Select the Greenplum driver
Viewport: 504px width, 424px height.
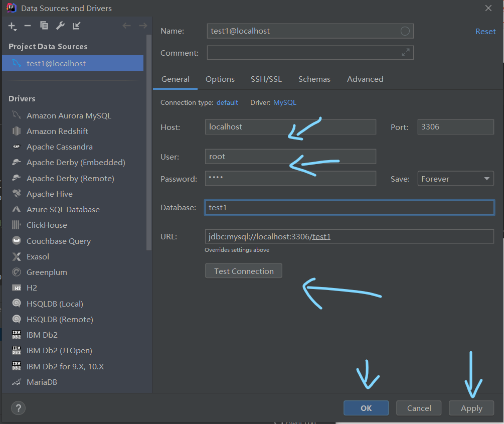tap(47, 272)
